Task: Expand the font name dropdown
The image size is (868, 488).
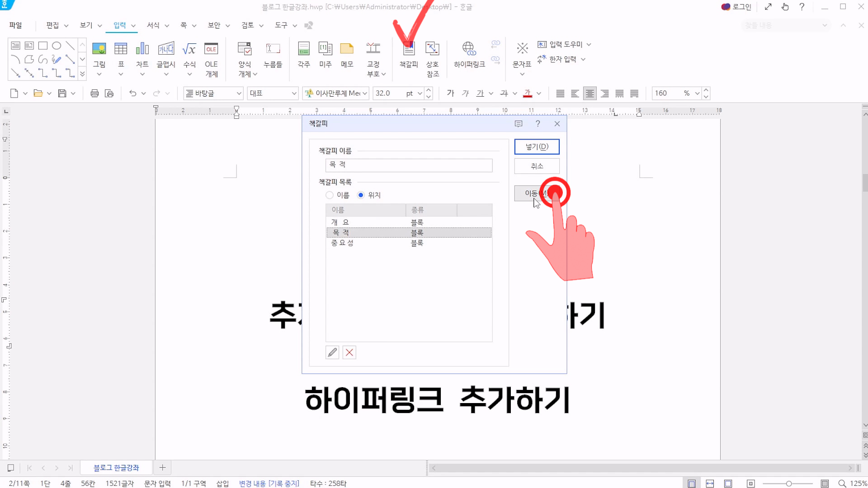Action: [x=364, y=94]
